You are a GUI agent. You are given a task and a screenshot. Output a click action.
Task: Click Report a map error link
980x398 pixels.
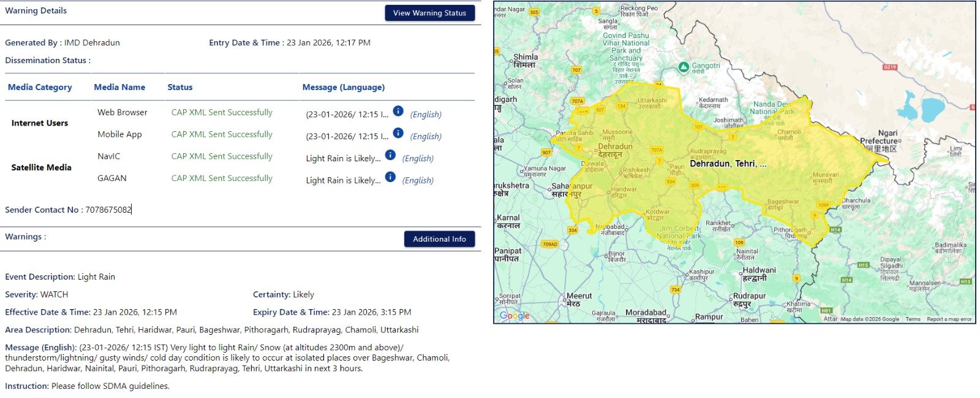pyautogui.click(x=949, y=320)
